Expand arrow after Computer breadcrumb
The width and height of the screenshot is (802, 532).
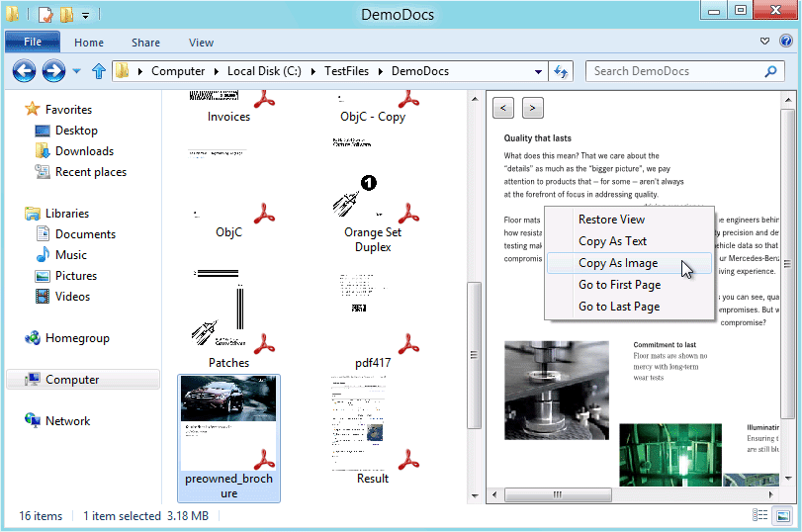[217, 71]
